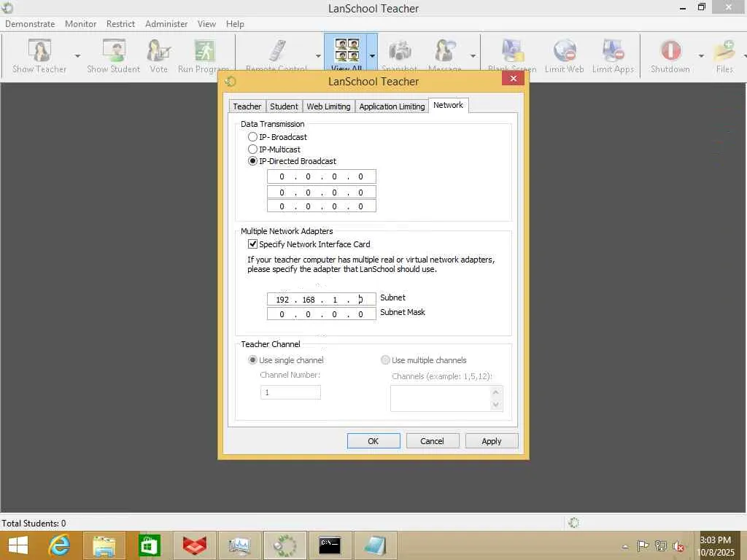747x560 pixels.
Task: Open the Restrict menu
Action: click(x=120, y=24)
